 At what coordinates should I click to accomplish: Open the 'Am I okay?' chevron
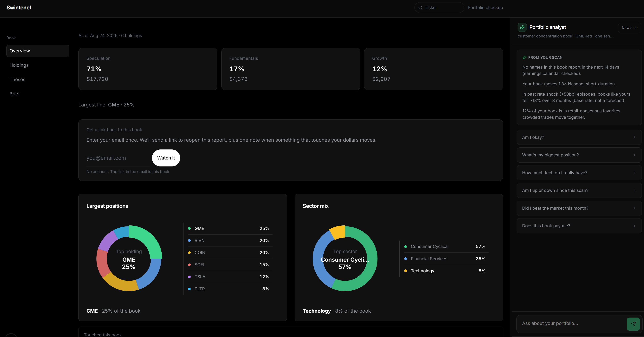coord(634,137)
